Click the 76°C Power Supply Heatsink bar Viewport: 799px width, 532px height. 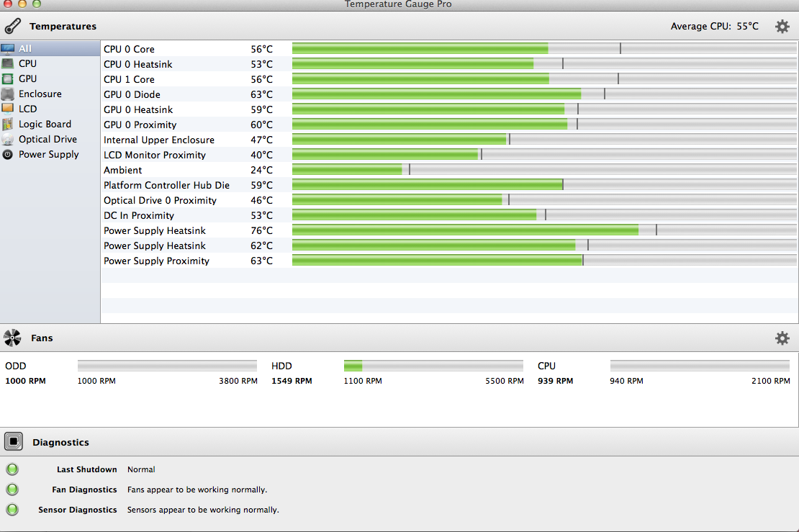tap(544, 230)
